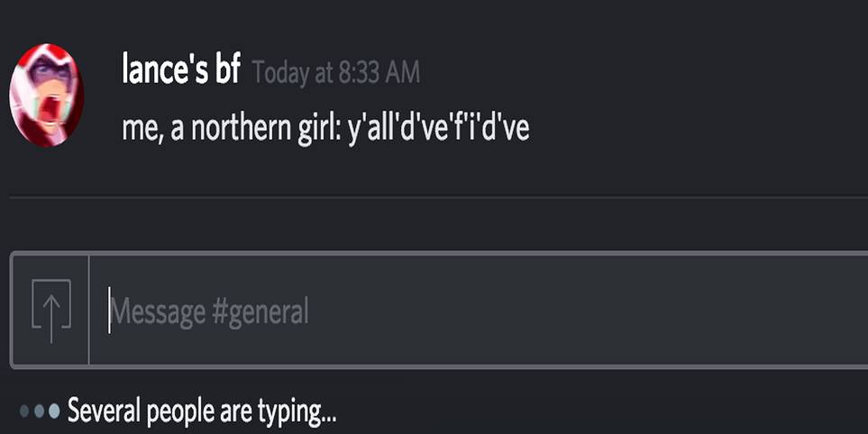
Task: Click the divider line below the message
Action: (438, 197)
